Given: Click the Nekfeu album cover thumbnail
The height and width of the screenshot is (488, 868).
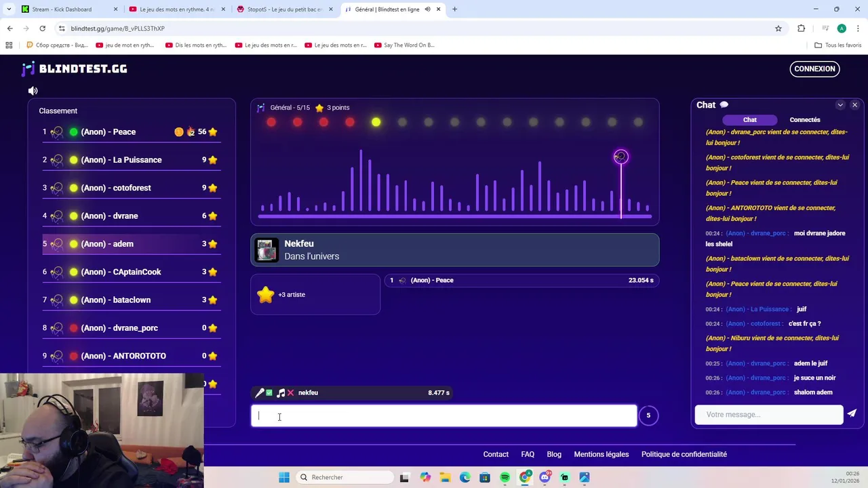Looking at the screenshot, I should point(267,250).
